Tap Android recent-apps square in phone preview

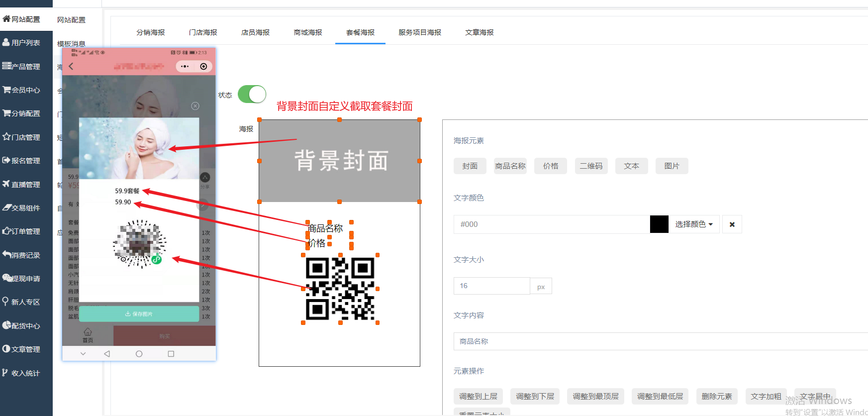tap(171, 354)
